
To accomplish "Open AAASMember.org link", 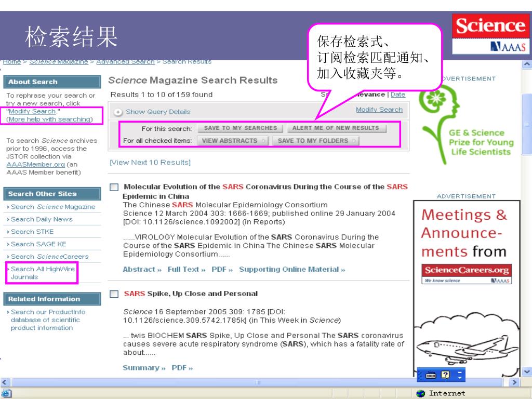I will click(x=36, y=164).
